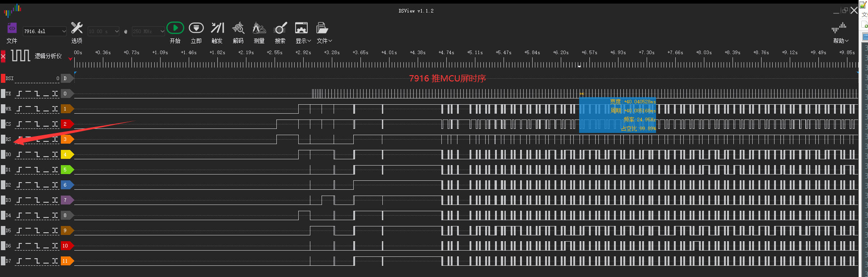The width and height of the screenshot is (868, 277).
Task: Expand the 7916.dsl file dropdown
Action: [x=64, y=31]
